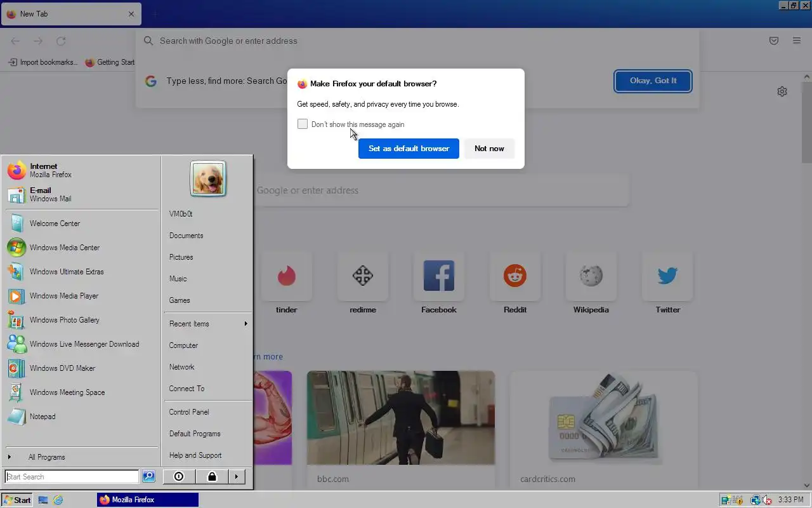
Task: Click Okay, Got It button
Action: 653,81
